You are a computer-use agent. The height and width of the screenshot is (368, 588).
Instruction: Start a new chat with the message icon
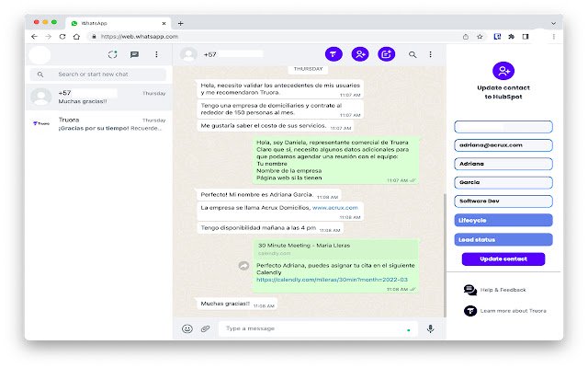tap(134, 55)
